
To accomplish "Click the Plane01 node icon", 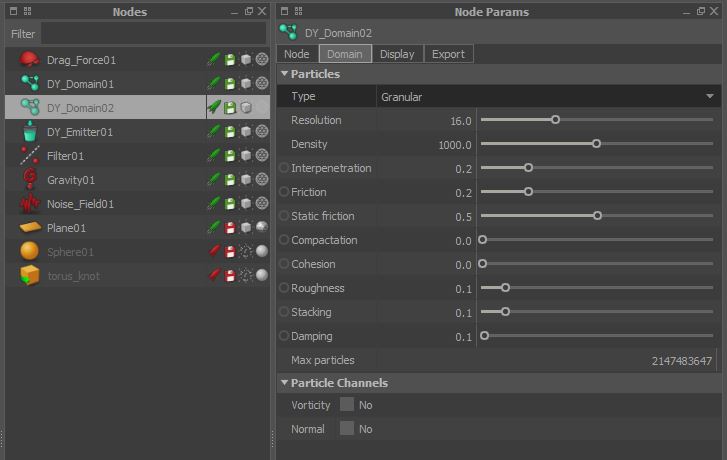I will coord(29,228).
